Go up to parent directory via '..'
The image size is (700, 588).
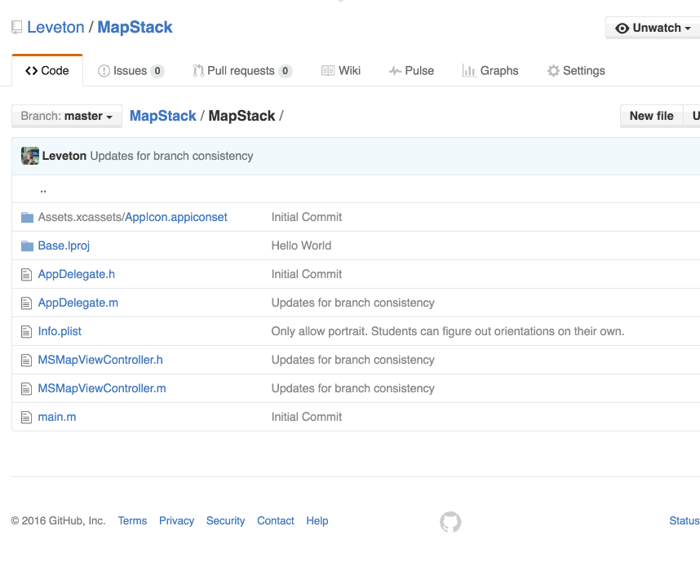(43, 191)
